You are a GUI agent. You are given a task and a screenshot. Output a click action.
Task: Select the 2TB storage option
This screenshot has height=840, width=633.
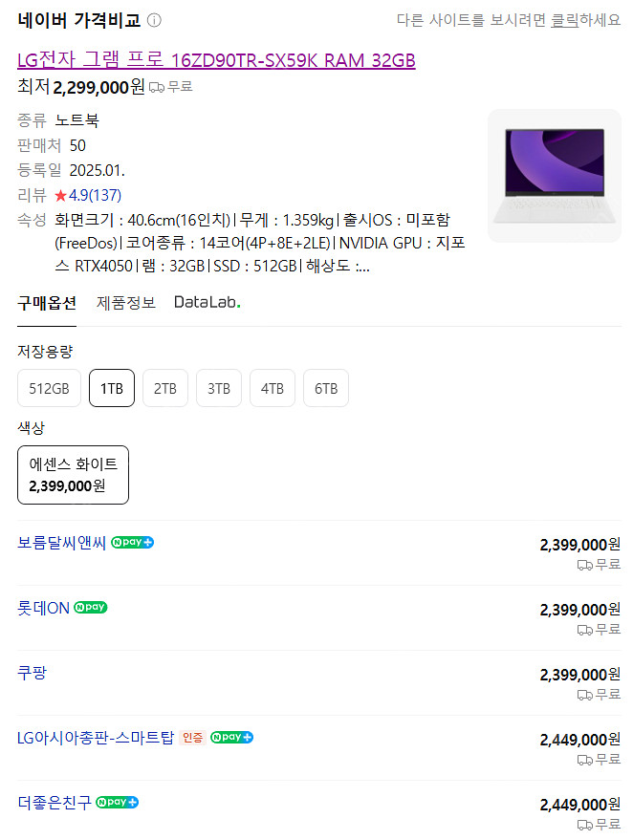(x=165, y=388)
